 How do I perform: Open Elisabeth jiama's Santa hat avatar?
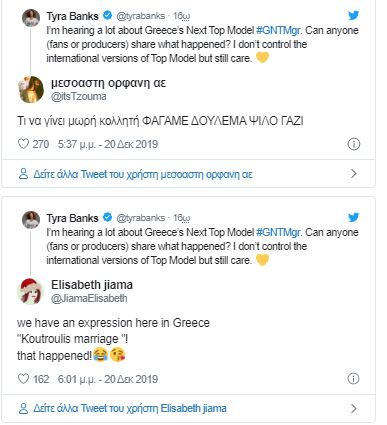[30, 291]
